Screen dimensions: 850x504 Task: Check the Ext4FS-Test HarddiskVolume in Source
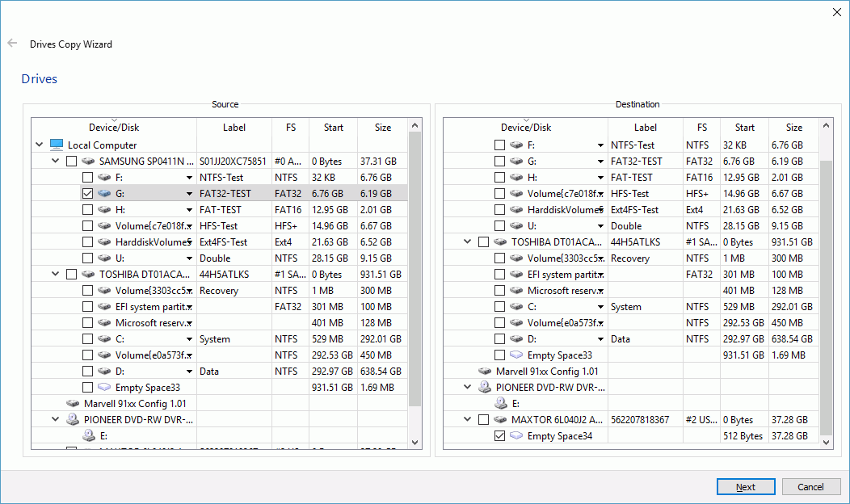click(88, 241)
